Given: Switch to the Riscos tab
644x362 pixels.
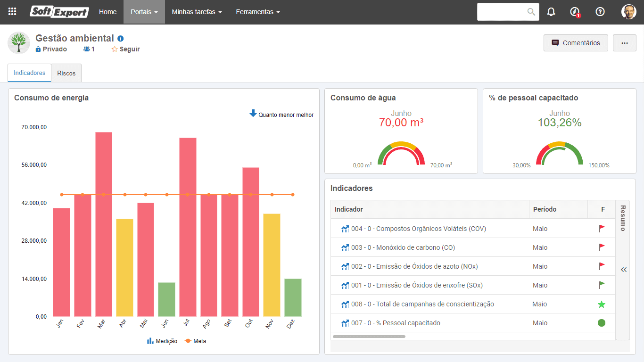Looking at the screenshot, I should click(x=66, y=73).
